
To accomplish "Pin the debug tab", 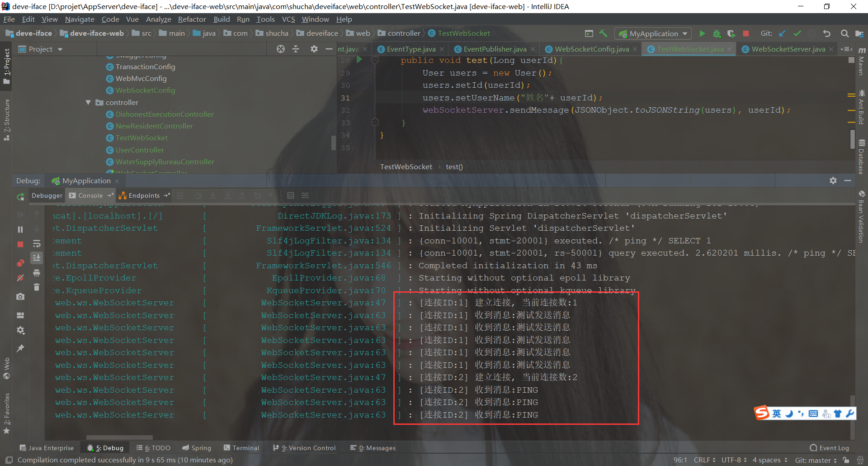I will click(20, 348).
